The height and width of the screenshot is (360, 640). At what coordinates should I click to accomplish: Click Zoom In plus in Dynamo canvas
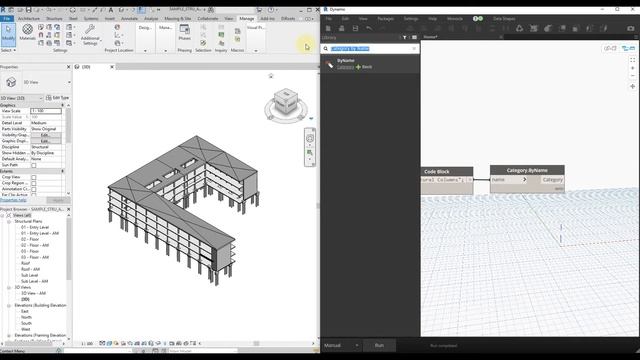pyautogui.click(x=633, y=68)
